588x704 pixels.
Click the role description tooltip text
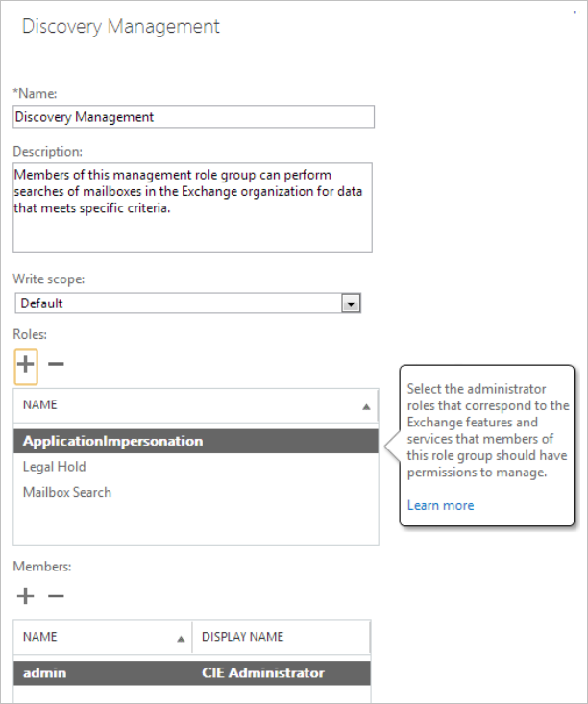click(487, 430)
